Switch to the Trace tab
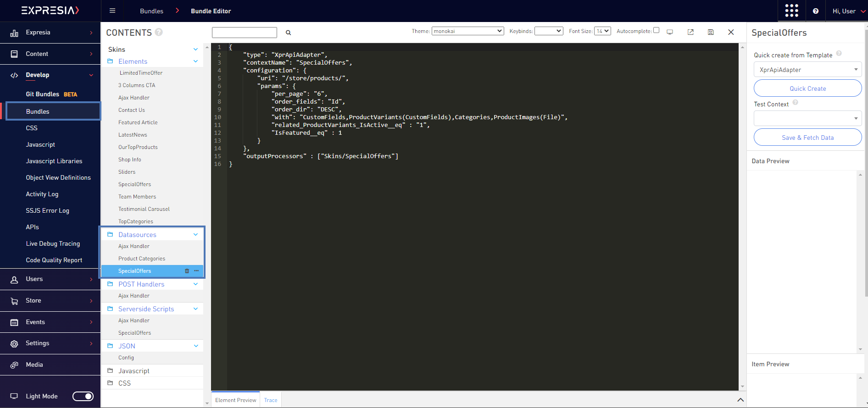 [x=271, y=400]
